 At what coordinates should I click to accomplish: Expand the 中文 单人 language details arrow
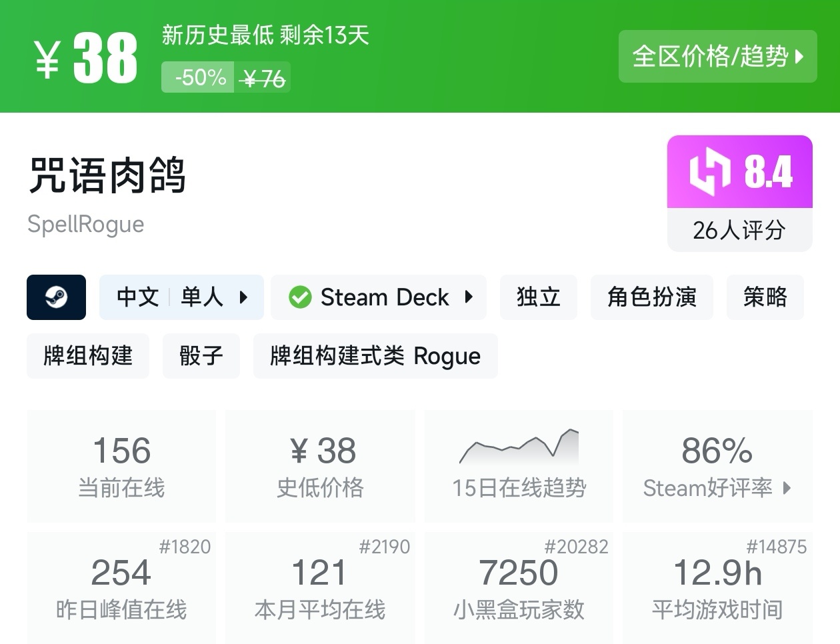243,297
